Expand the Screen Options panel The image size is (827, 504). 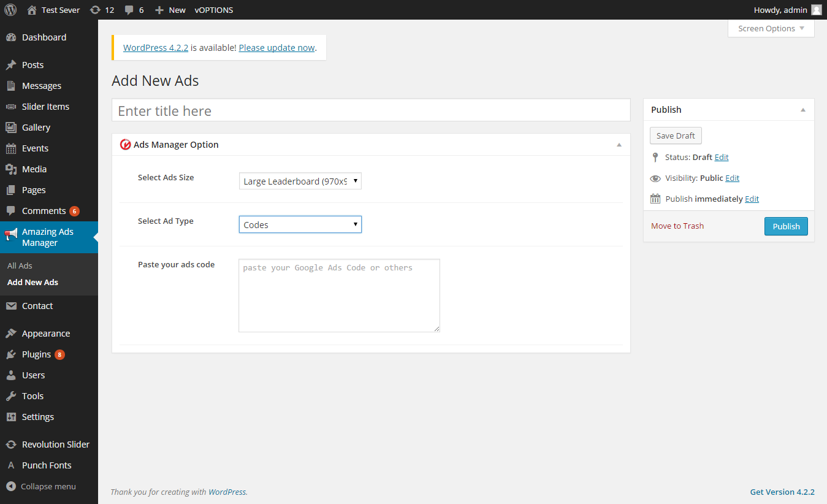click(x=771, y=29)
